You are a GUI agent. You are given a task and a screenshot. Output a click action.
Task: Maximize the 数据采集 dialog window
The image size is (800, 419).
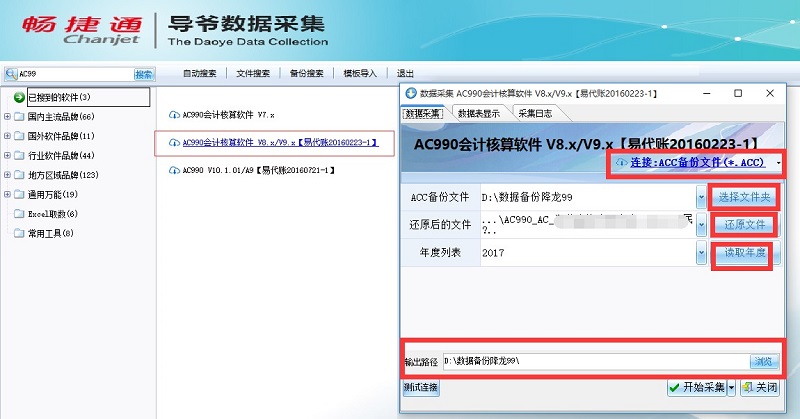click(738, 93)
